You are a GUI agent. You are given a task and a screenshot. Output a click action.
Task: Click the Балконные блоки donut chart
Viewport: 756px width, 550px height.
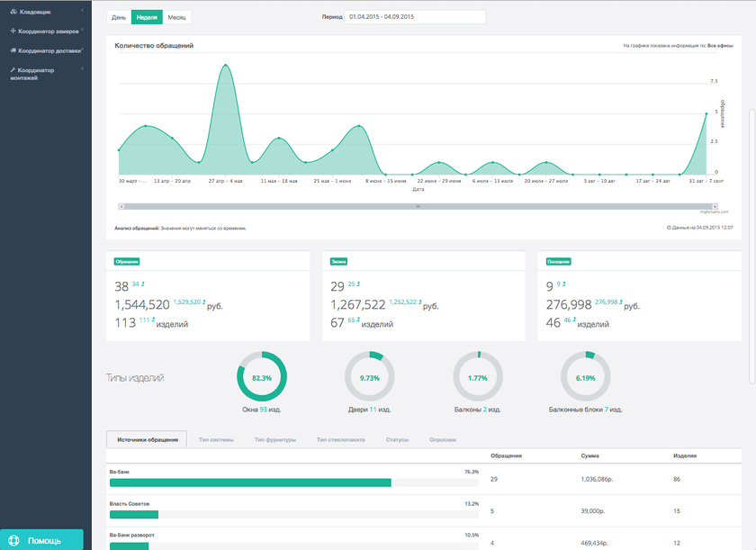coord(585,378)
